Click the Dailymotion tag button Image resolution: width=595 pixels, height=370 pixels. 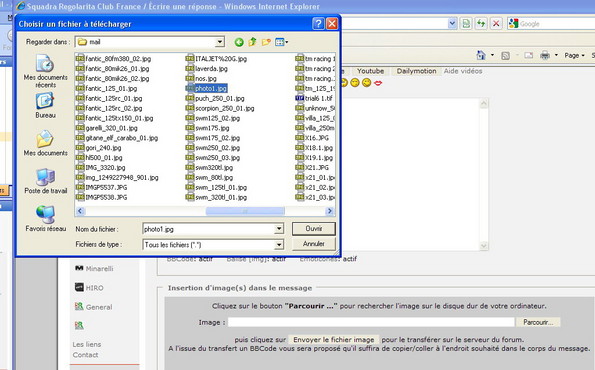tap(416, 71)
